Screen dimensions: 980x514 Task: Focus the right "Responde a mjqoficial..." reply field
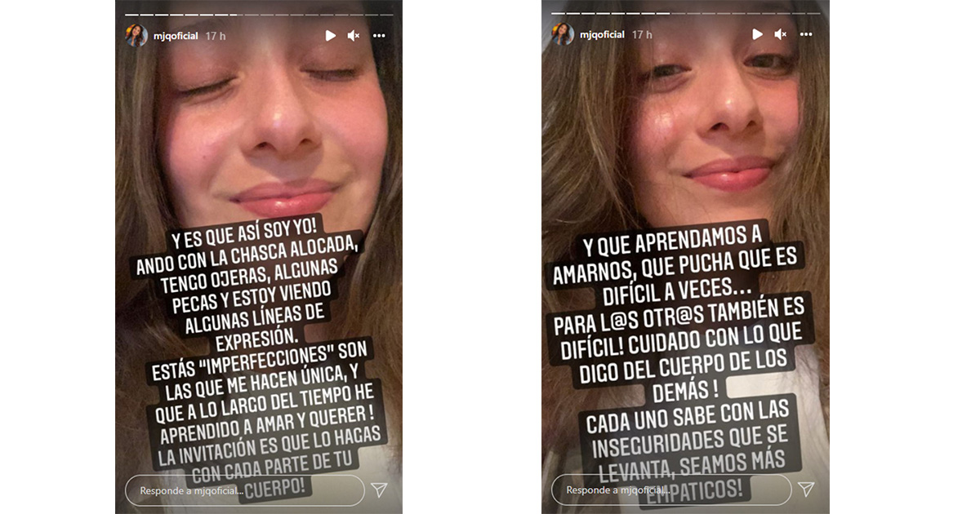point(672,490)
